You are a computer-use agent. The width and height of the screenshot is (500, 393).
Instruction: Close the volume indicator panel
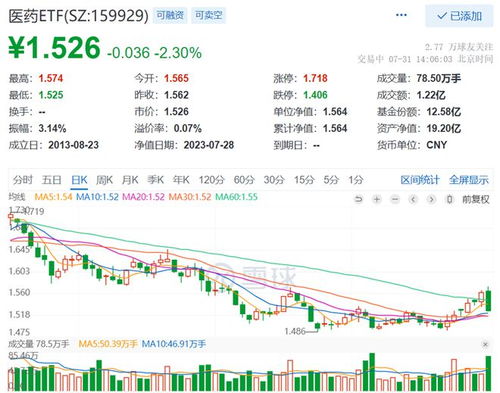click(x=485, y=344)
